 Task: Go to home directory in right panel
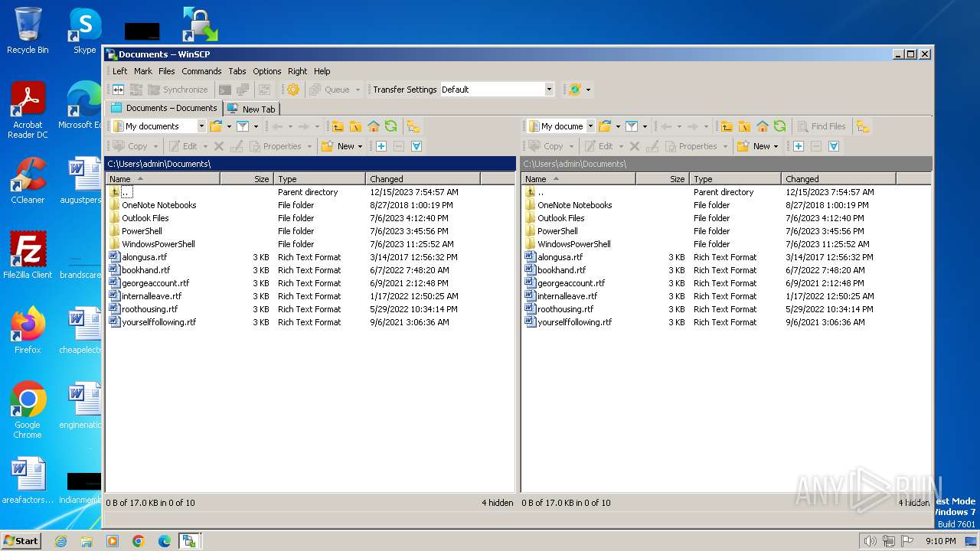tap(763, 126)
